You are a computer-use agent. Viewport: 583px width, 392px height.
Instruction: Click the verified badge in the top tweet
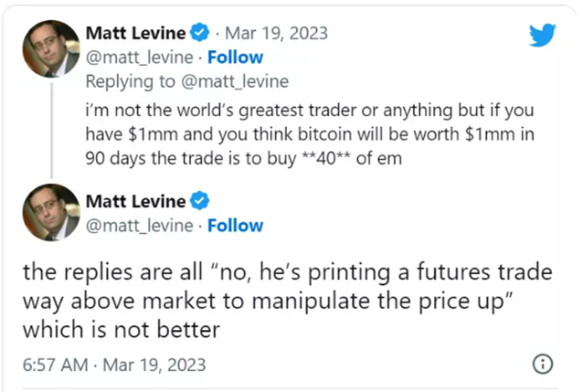(x=197, y=34)
